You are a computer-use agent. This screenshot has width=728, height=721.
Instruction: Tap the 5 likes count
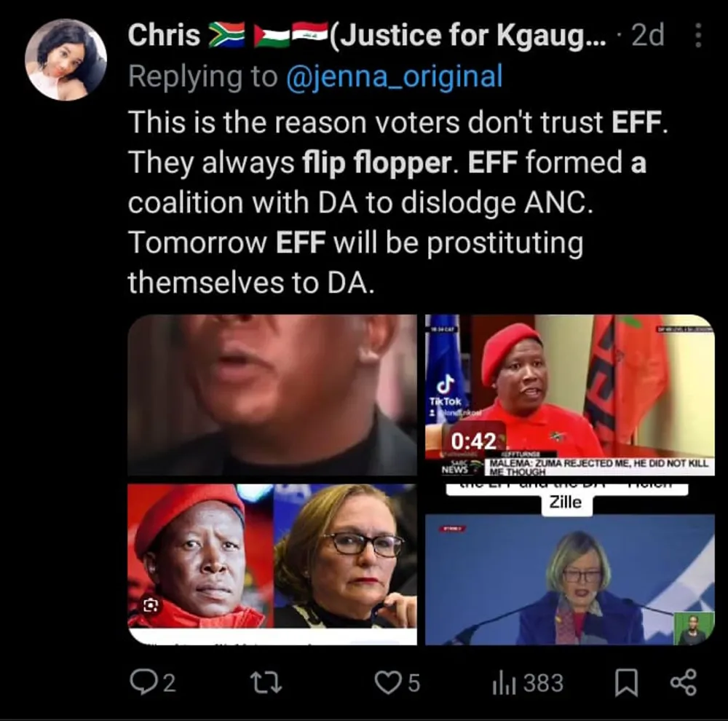(414, 683)
